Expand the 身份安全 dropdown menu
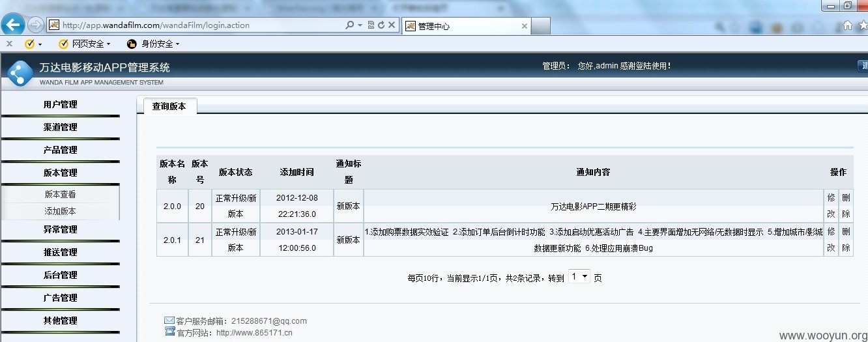 [177, 44]
